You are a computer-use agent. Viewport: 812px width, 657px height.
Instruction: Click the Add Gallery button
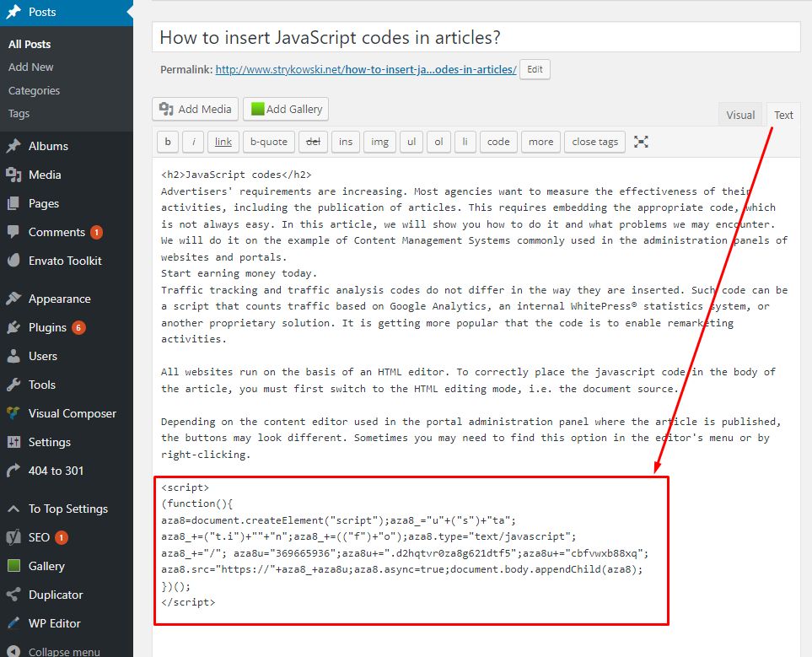tap(286, 109)
